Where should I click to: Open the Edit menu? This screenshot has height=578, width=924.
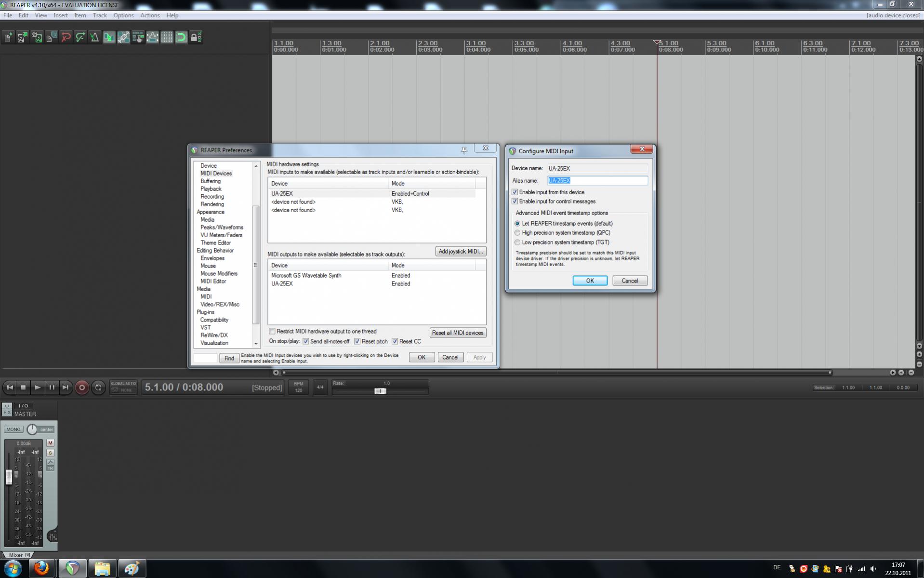[x=23, y=15]
